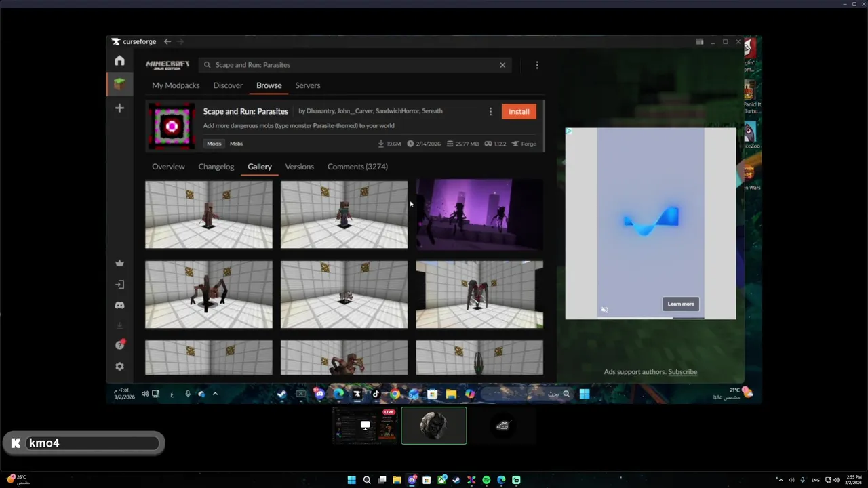Viewport: 868px width, 488px height.
Task: Open File Explorer on bottom taskbar
Action: pos(397,480)
